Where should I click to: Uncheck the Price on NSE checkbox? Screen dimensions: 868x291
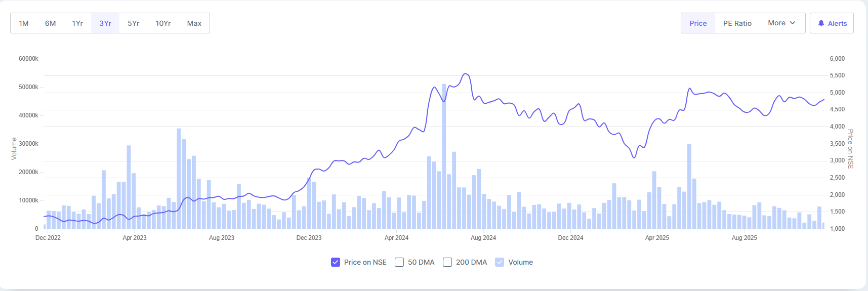[336, 262]
